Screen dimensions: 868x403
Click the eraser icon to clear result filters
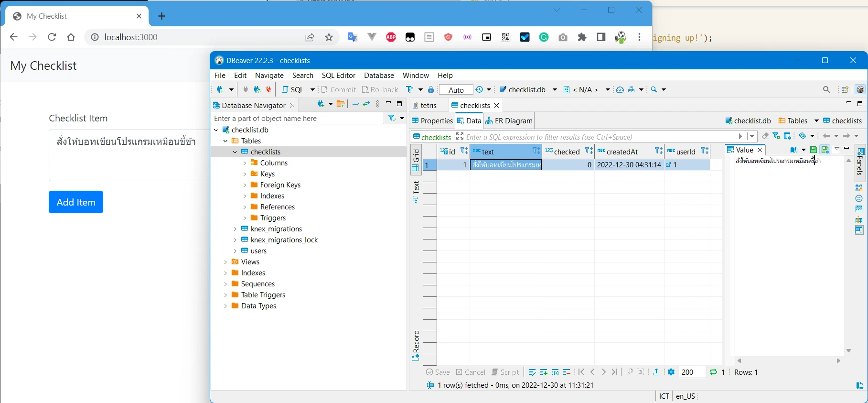765,136
